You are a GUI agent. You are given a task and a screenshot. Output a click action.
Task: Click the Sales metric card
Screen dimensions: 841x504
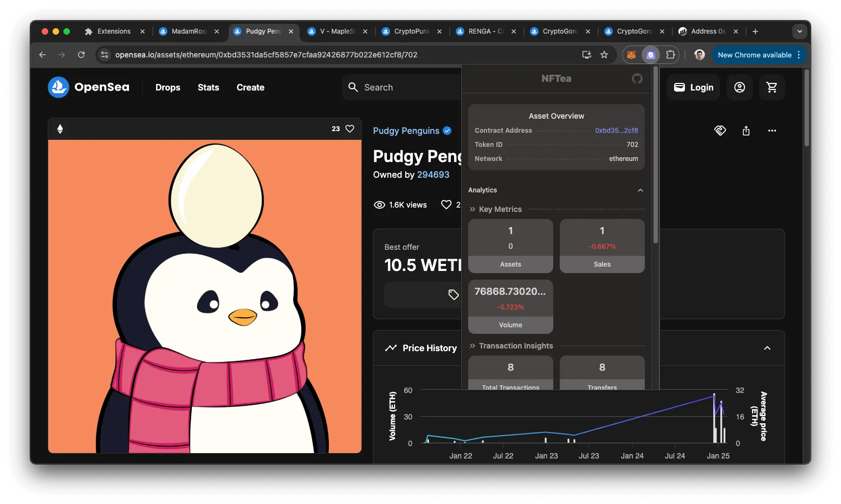point(602,246)
